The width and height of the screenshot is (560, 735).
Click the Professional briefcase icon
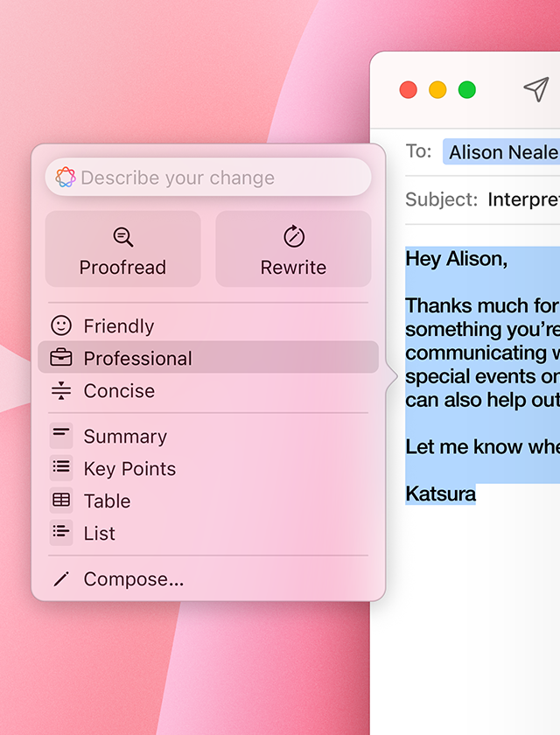click(x=61, y=358)
